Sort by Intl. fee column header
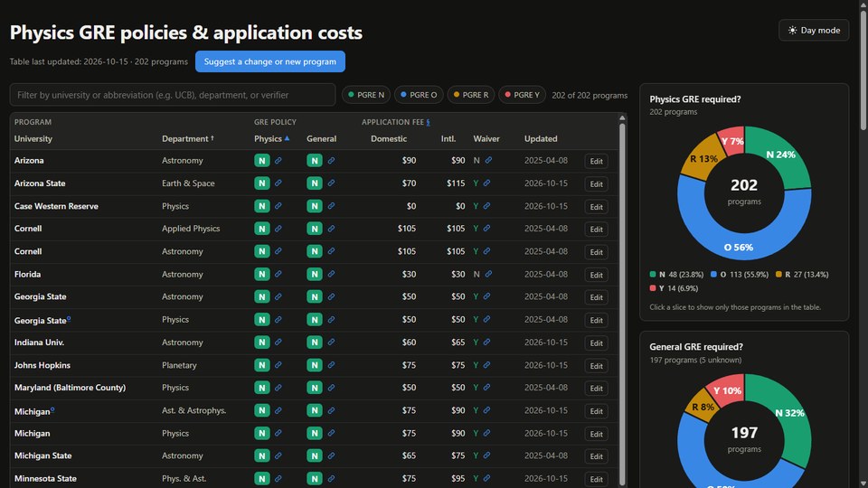 click(x=448, y=138)
